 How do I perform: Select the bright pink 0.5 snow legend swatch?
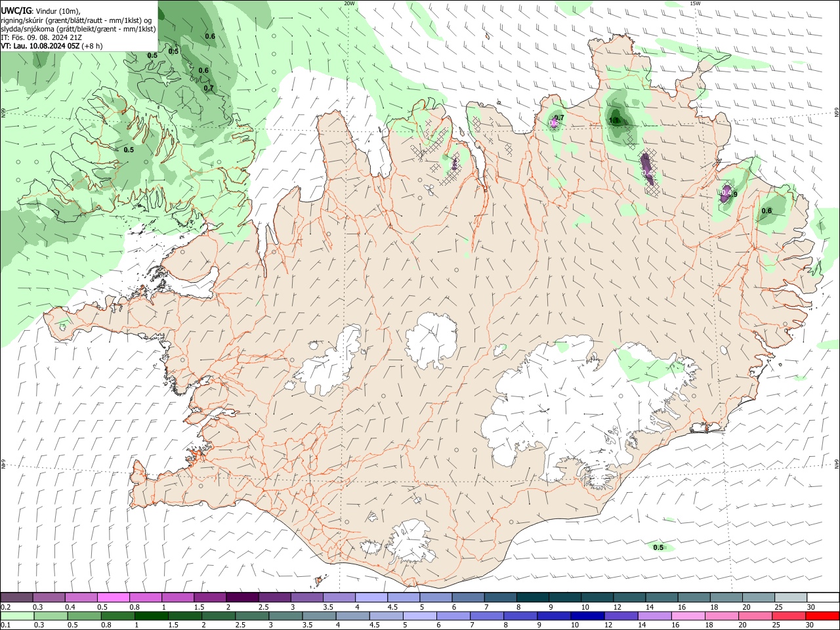click(113, 598)
